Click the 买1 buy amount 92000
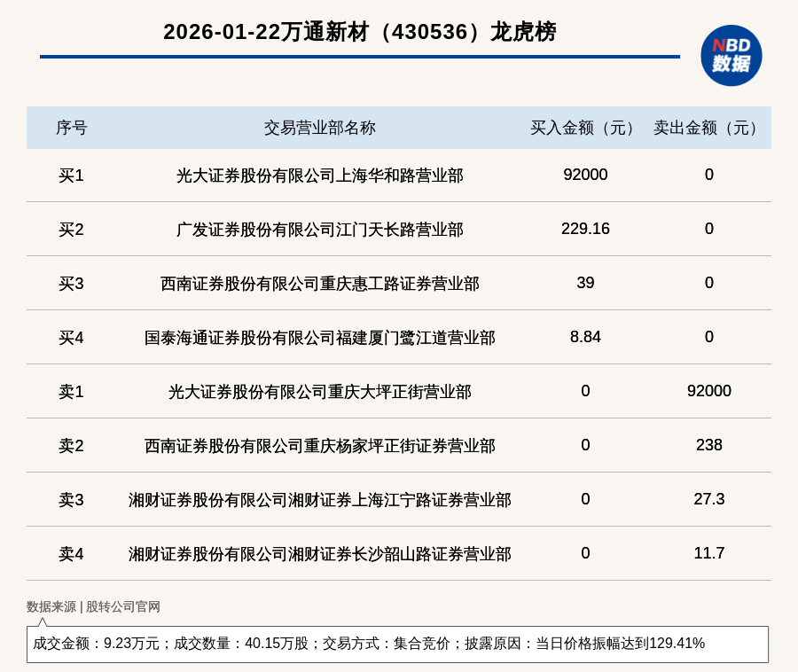798x672 pixels. click(x=585, y=175)
